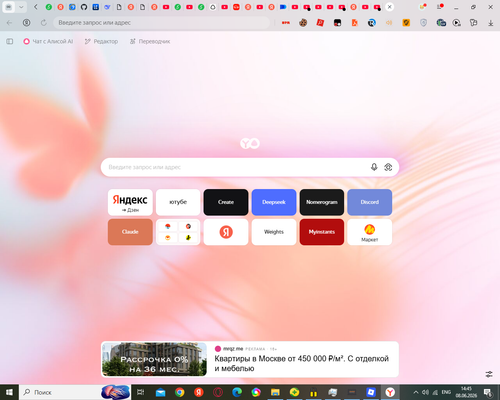500x400 pixels.
Task: Open File Explorer from the taskbar
Action: 275,392
